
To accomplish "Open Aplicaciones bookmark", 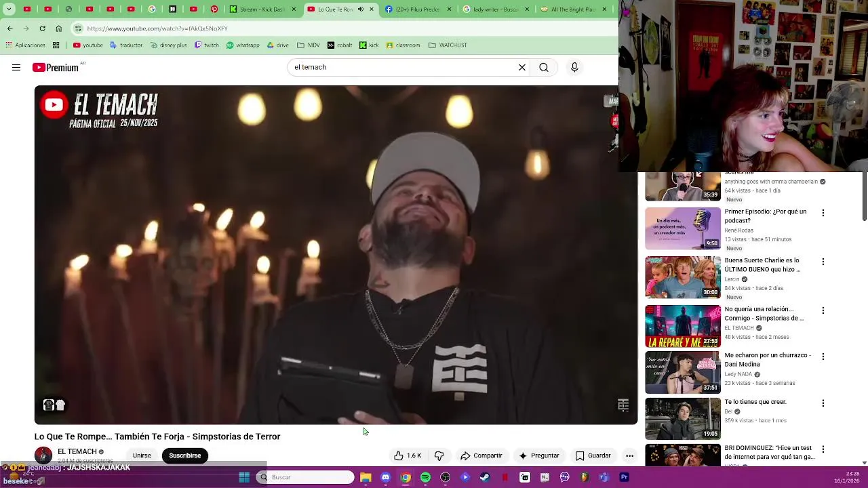I will coord(25,45).
